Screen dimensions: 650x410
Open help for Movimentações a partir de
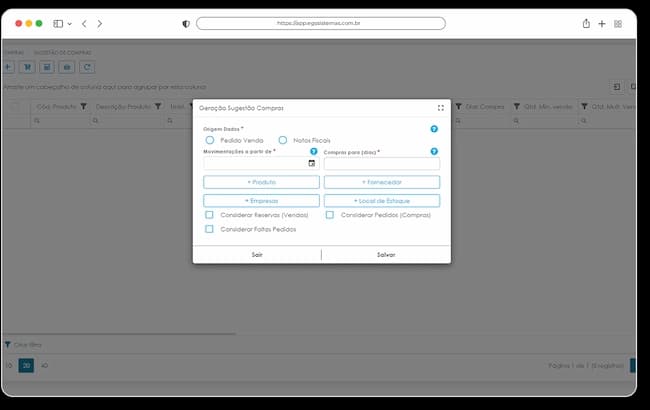[314, 151]
